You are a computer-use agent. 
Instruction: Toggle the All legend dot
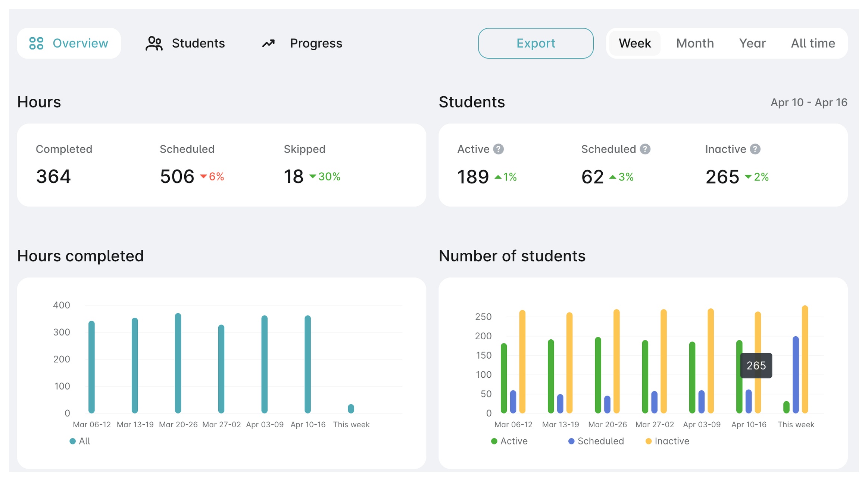coord(72,441)
